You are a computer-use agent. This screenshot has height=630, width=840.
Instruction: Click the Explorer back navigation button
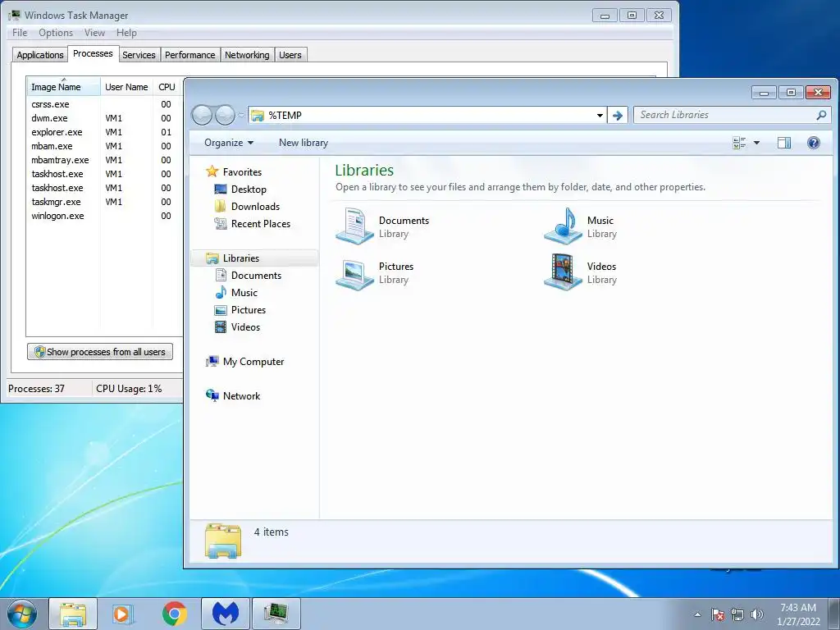click(202, 115)
